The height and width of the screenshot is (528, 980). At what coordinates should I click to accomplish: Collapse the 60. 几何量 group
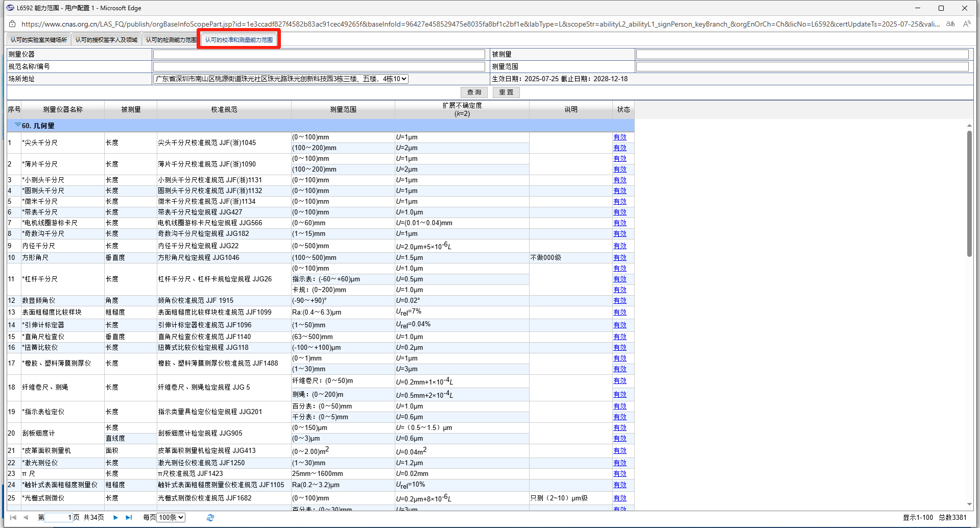18,125
